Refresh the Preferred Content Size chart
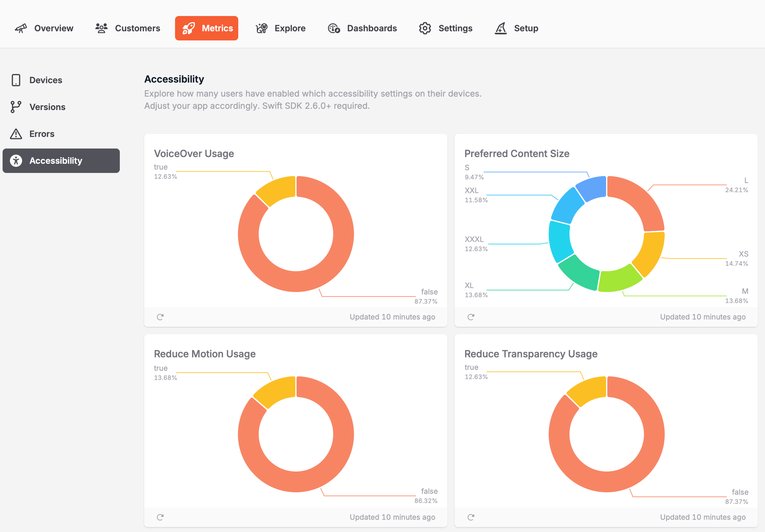This screenshot has width=765, height=532. [x=470, y=317]
